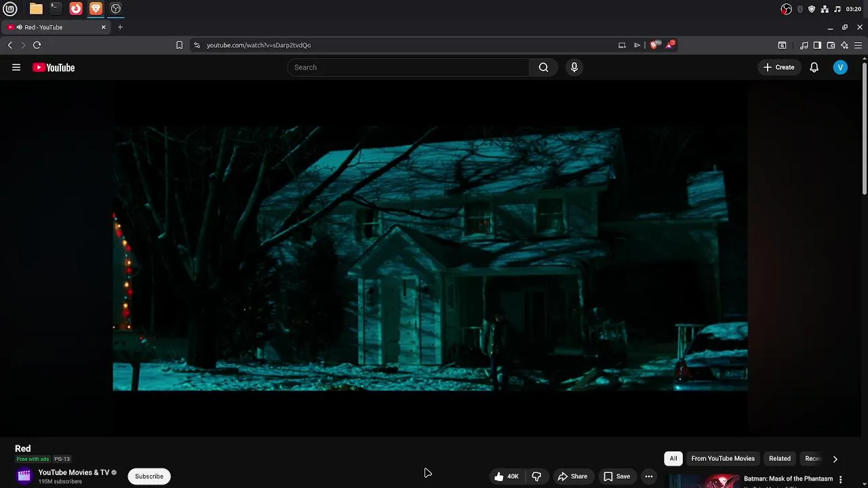Open Brave Shields lion icon
This screenshot has width=868, height=488.
(654, 45)
